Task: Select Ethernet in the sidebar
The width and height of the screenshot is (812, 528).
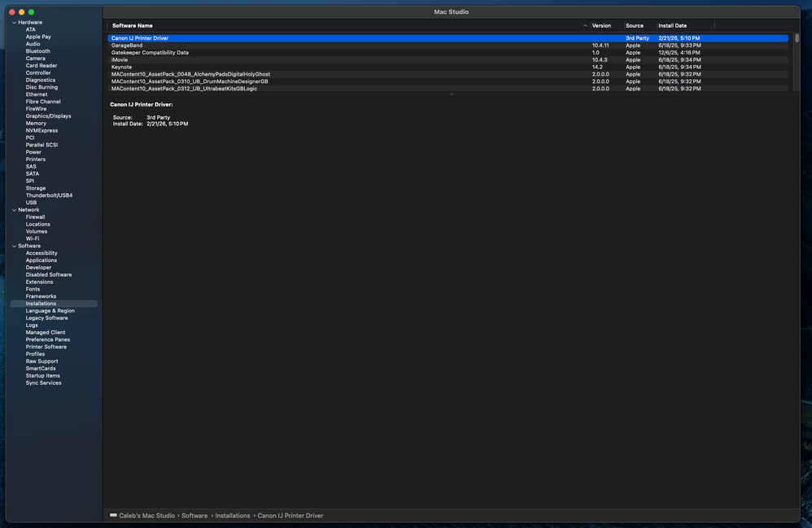Action: [x=37, y=94]
